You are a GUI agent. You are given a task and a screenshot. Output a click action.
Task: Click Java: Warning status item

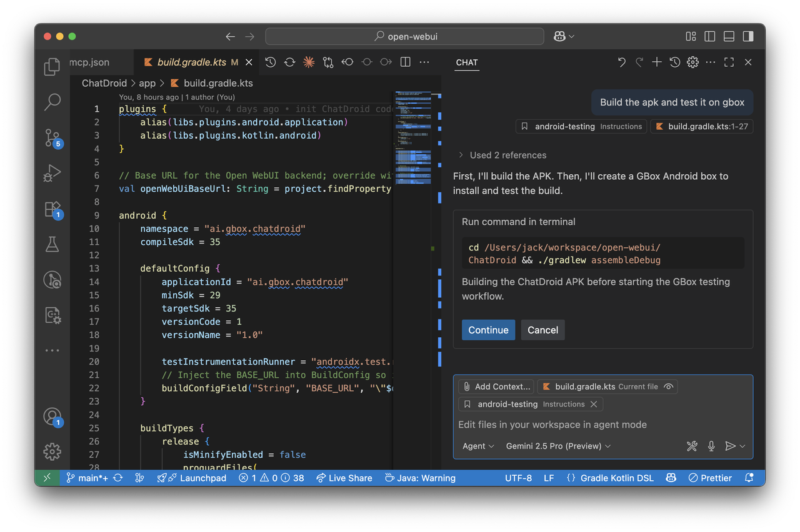420,478
